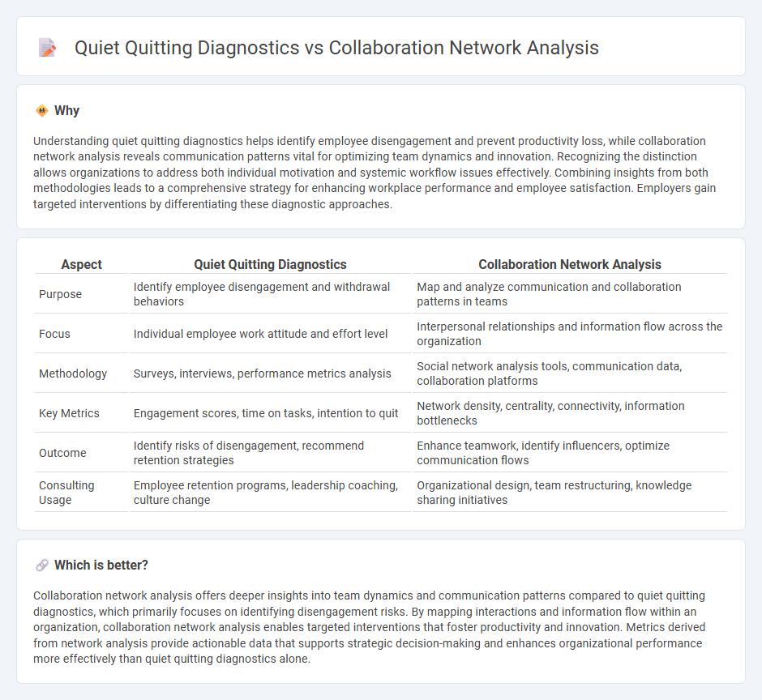
Task: Click cell 'Interpersonal relationships and information flow'
Action: [x=570, y=335]
